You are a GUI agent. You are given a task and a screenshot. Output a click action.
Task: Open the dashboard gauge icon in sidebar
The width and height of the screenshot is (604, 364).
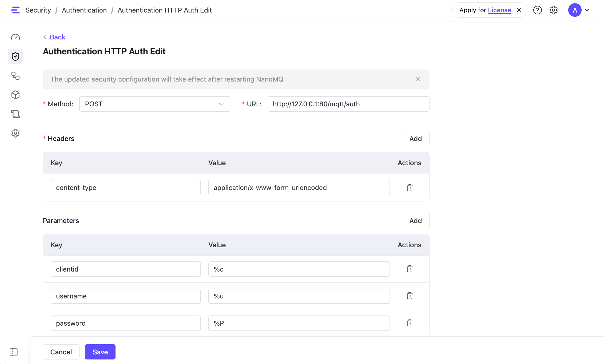pyautogui.click(x=15, y=37)
